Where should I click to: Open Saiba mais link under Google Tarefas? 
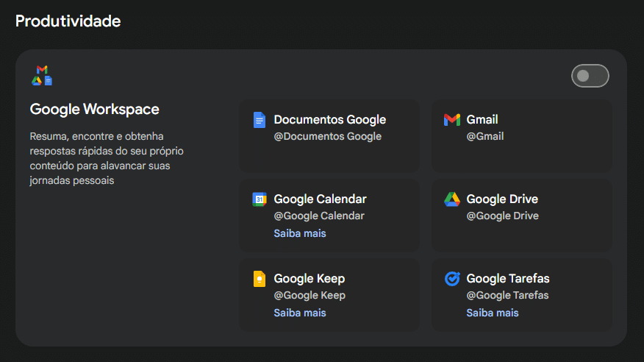[492, 313]
